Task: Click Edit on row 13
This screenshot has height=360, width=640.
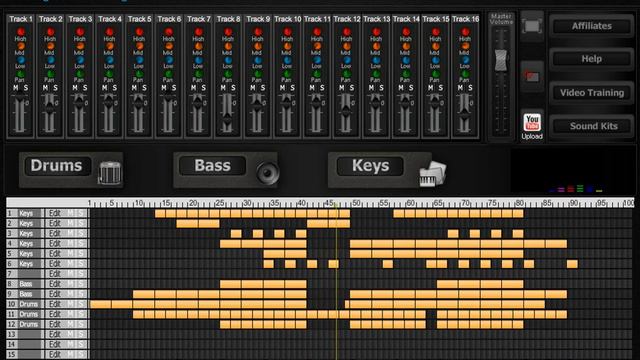Action: coord(55,334)
